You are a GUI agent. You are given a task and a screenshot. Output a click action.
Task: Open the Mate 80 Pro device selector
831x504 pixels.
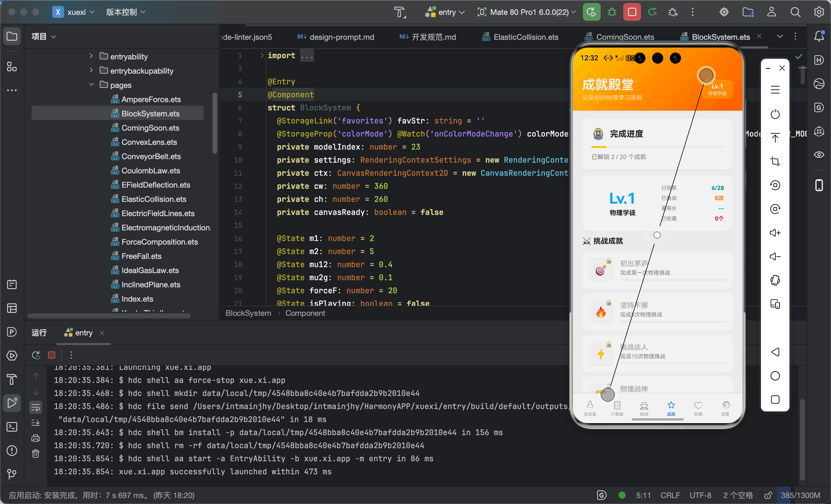coord(527,12)
